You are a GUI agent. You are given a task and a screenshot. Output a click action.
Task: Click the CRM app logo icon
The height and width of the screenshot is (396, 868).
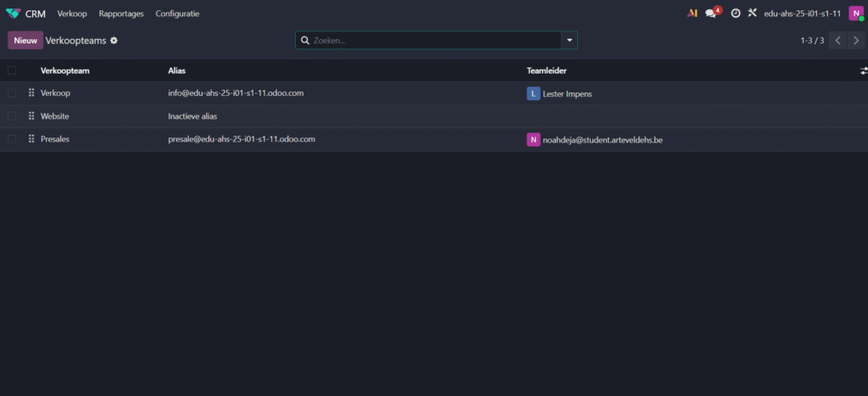(x=13, y=14)
